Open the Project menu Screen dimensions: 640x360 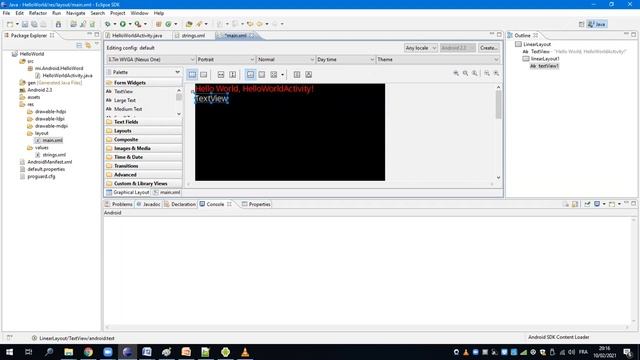tap(118, 13)
